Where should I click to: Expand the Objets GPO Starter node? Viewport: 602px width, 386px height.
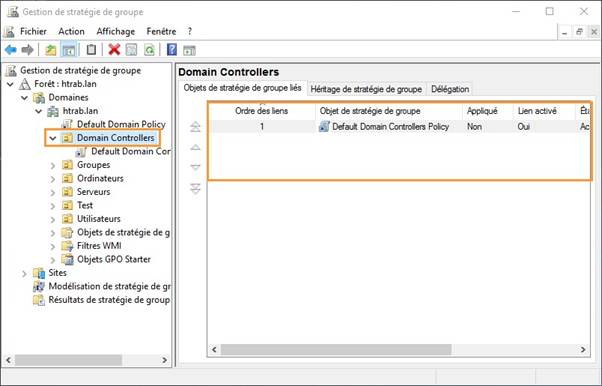(x=53, y=260)
